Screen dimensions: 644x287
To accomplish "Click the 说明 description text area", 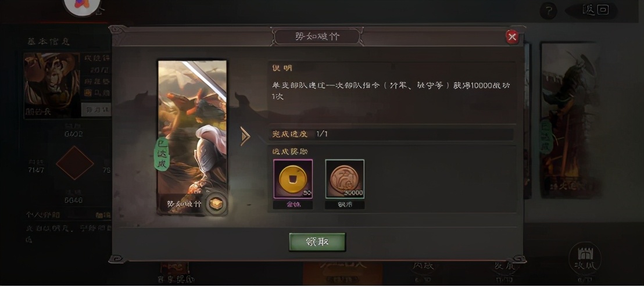I will click(x=391, y=90).
